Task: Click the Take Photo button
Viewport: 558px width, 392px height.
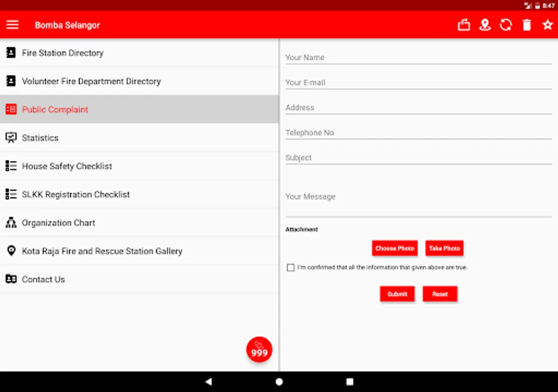Action: (x=444, y=248)
